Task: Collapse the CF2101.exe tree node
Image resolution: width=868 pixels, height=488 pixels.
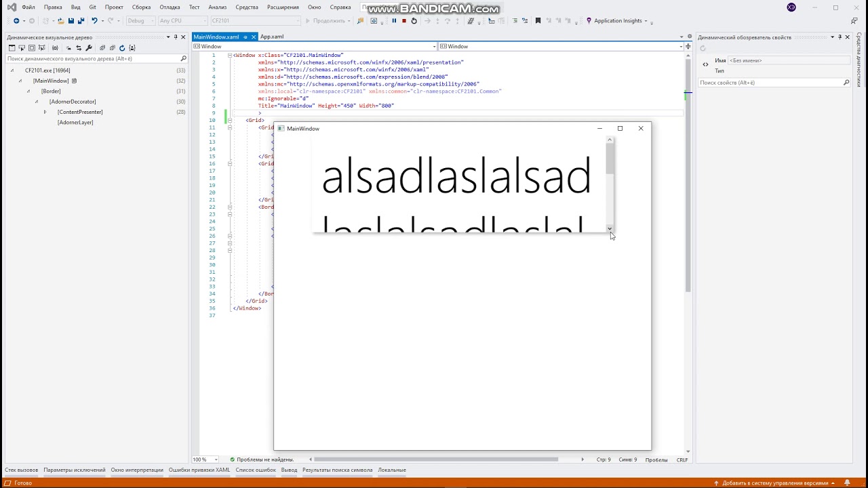Action: click(12, 70)
